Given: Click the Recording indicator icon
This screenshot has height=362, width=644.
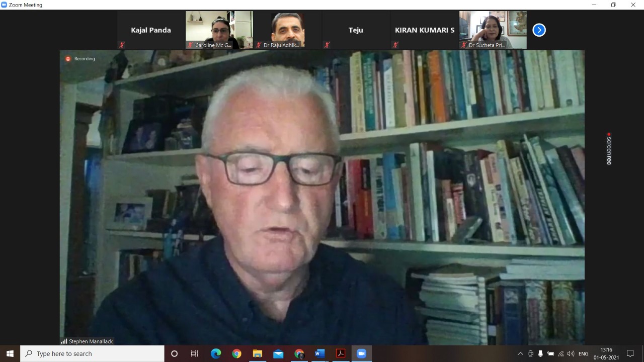Looking at the screenshot, I should coord(68,59).
